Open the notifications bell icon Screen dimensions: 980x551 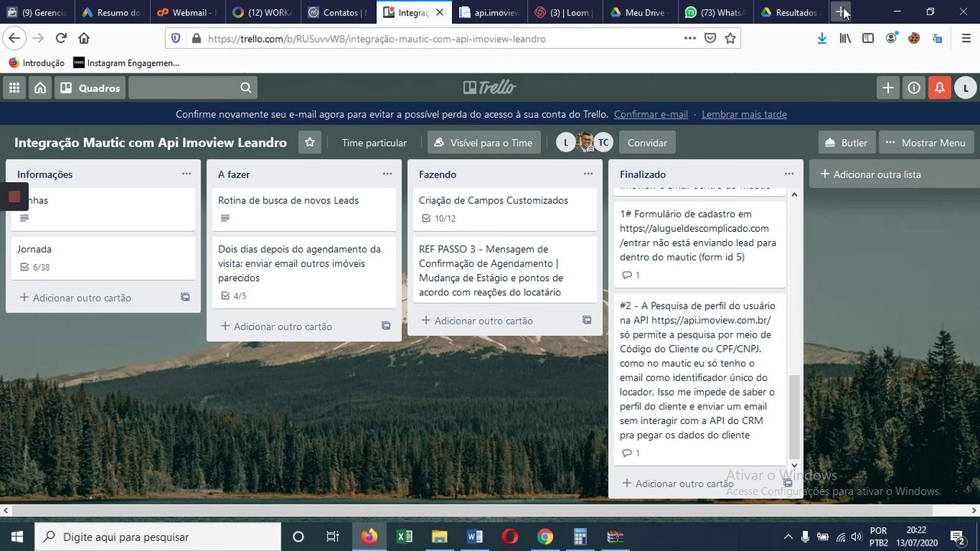tap(939, 88)
